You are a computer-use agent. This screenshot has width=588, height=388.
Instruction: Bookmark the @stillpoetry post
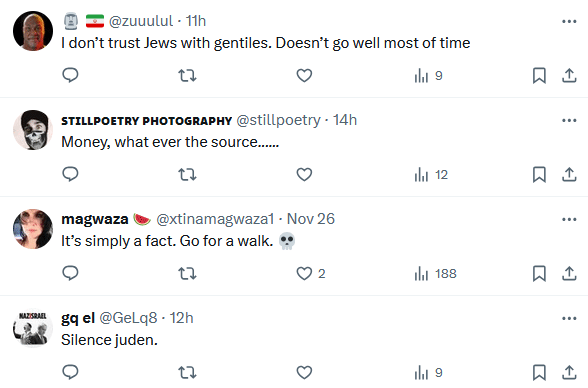point(539,174)
